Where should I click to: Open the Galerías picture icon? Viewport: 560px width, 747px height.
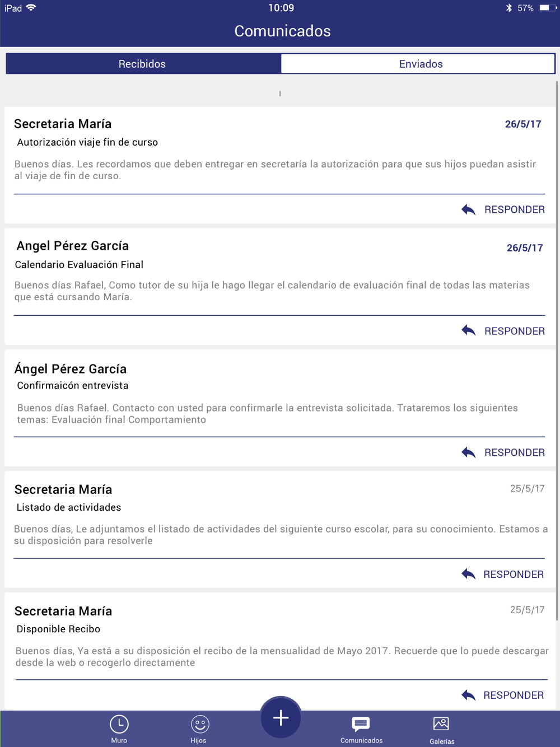point(441,724)
